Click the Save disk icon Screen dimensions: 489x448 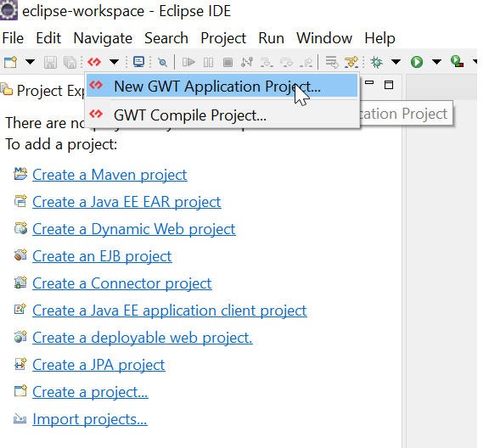pos(50,62)
